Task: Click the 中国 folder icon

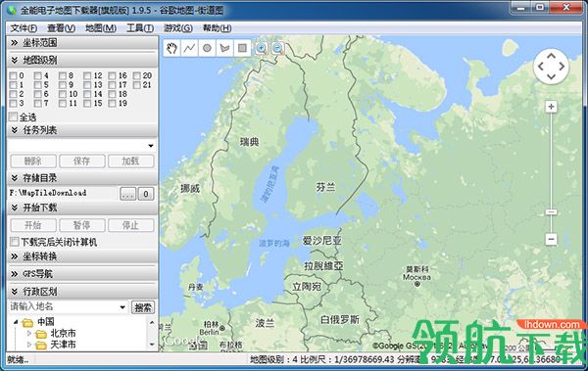Action: pyautogui.click(x=27, y=322)
